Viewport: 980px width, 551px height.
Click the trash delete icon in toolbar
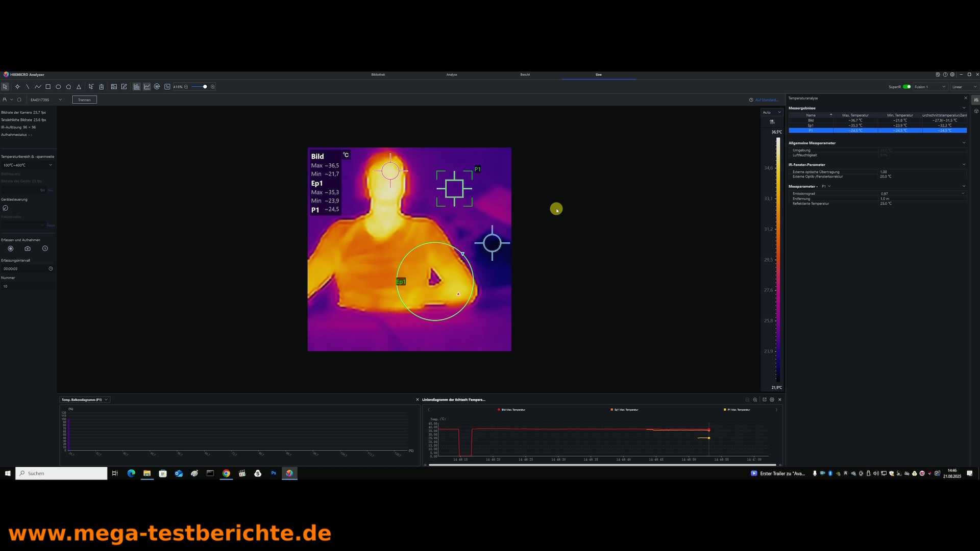tap(101, 87)
